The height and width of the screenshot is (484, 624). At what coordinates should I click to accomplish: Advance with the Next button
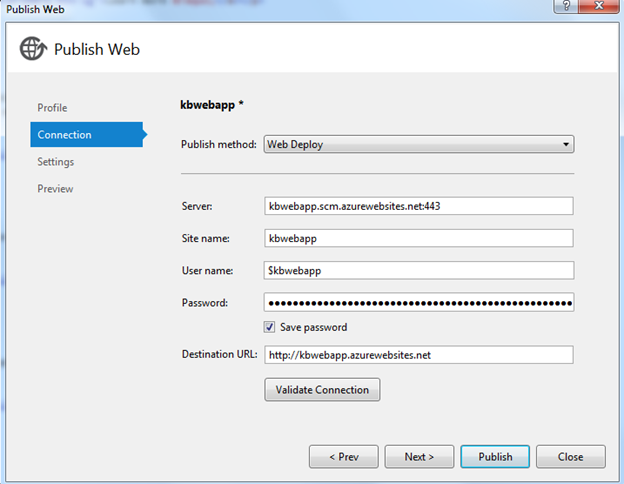coord(419,457)
